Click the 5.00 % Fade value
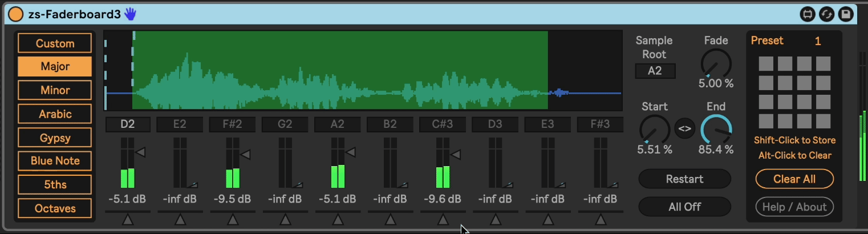This screenshot has height=234, width=868. [716, 83]
